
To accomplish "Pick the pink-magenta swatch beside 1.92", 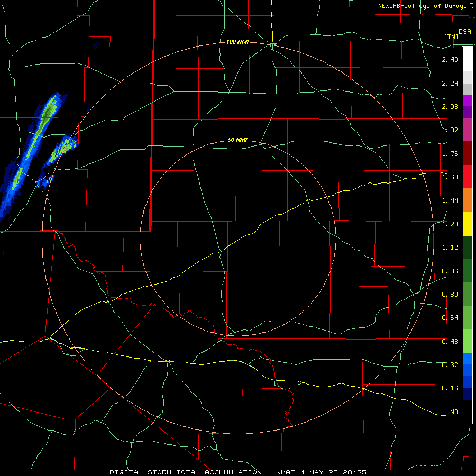I will coord(468,130).
